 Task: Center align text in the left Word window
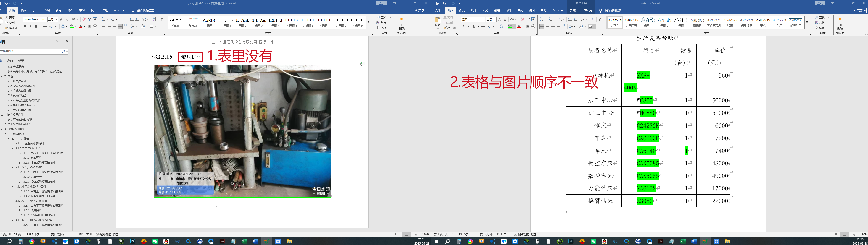(109, 26)
